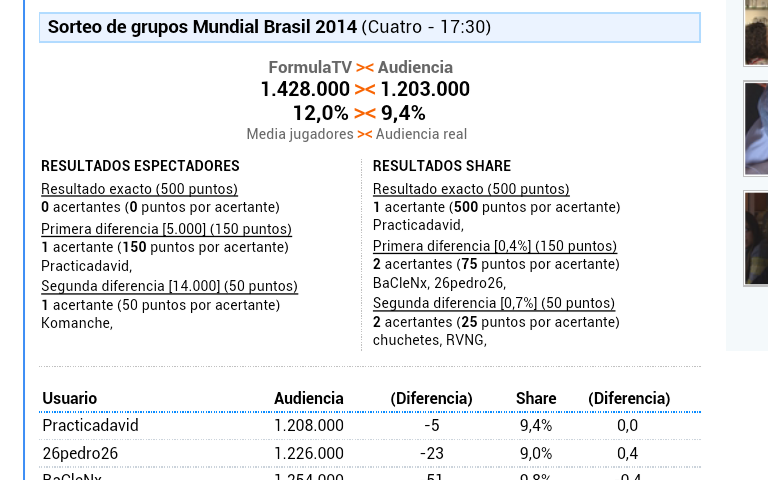The height and width of the screenshot is (480, 768).
Task: Open the middle thumbnail image on the right
Action: 756,128
